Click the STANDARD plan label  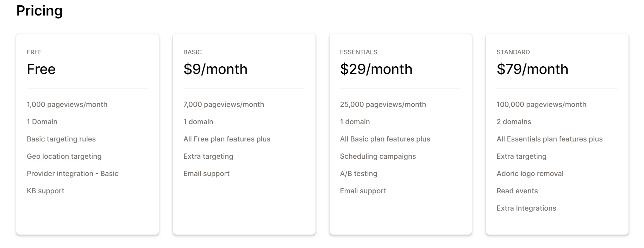(513, 52)
